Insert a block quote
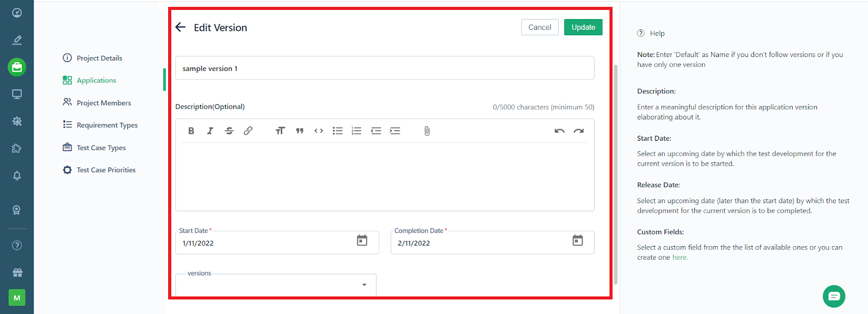Image resolution: width=868 pixels, height=314 pixels. 299,131
